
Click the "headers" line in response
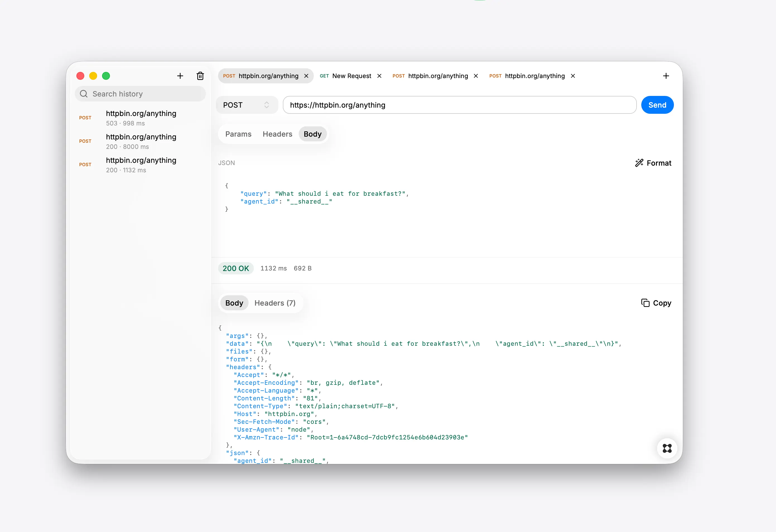pyautogui.click(x=249, y=367)
